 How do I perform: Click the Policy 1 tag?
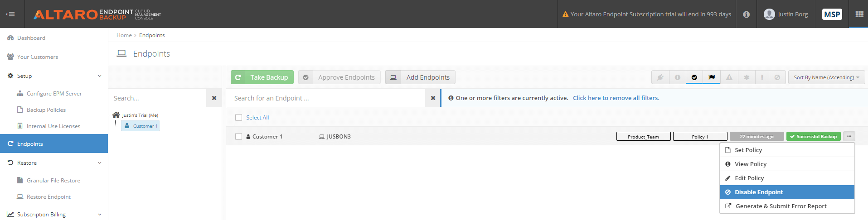coord(700,136)
